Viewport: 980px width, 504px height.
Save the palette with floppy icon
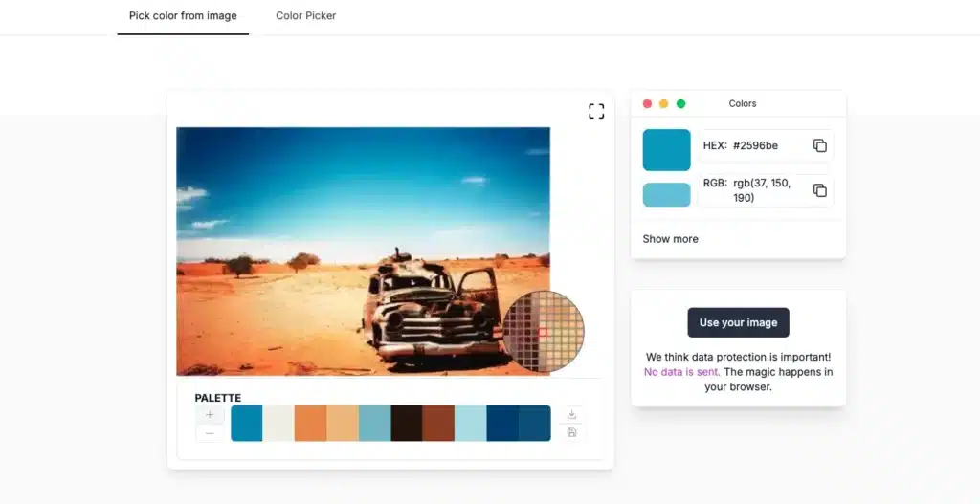point(572,432)
